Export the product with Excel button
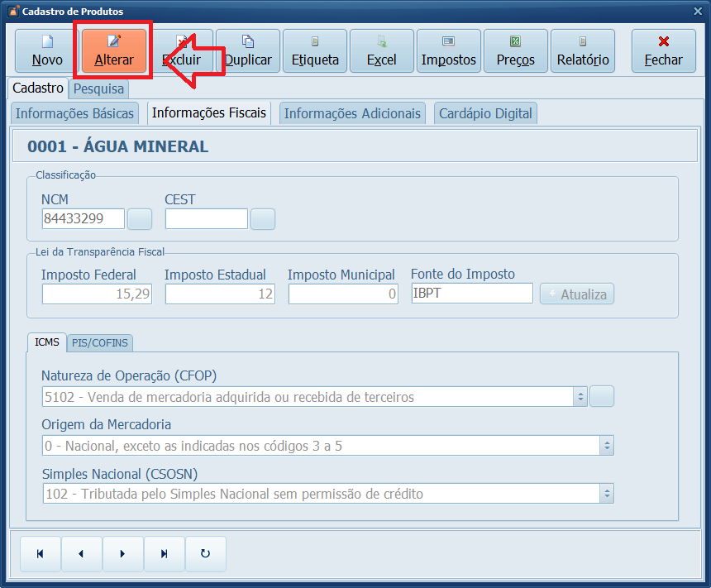711x588 pixels. 382,50
